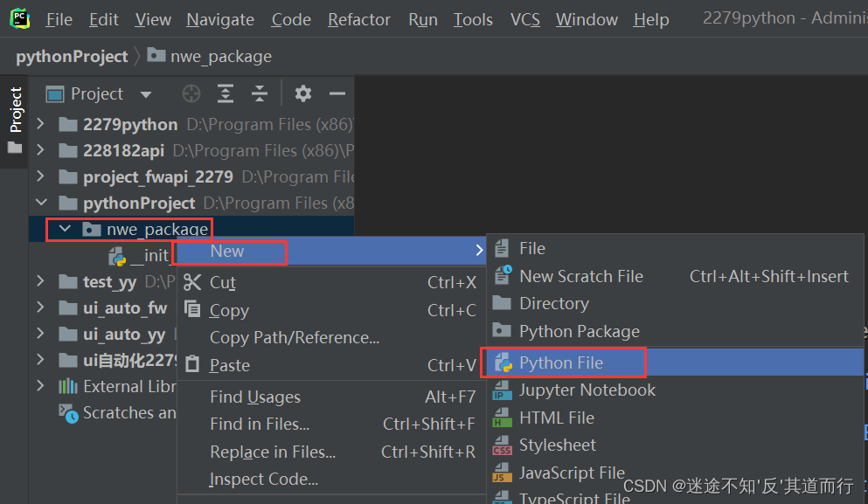This screenshot has height=504, width=868.
Task: Click the Select Opened File target icon
Action: click(191, 93)
